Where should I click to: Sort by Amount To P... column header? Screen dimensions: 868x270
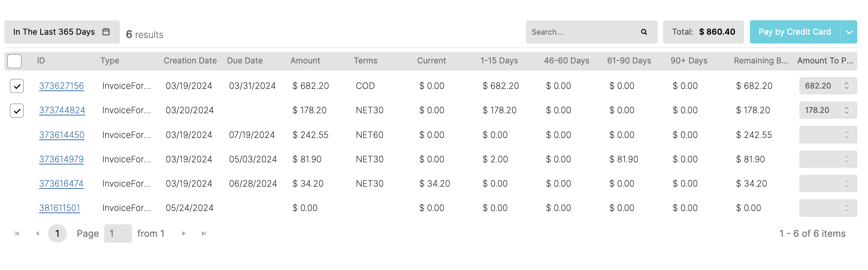[x=825, y=61]
